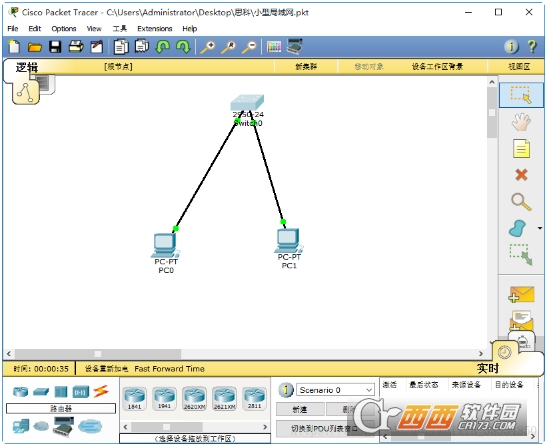This screenshot has width=547, height=446.
Task: Click the Scenario info icon
Action: (286, 389)
